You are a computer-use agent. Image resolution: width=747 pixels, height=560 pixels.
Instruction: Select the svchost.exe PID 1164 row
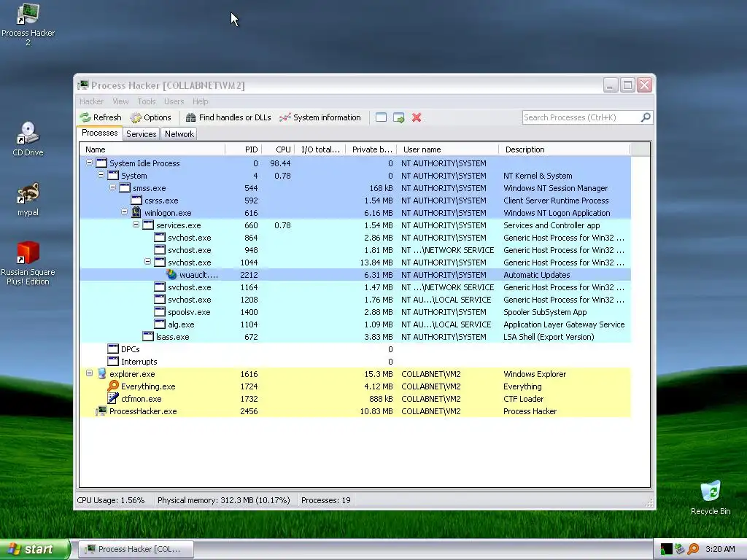pos(355,287)
